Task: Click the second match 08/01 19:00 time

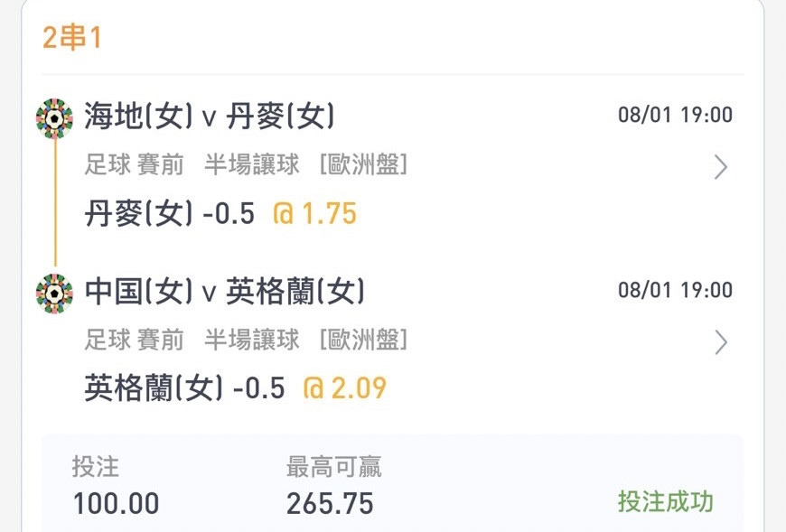Action: [x=675, y=290]
